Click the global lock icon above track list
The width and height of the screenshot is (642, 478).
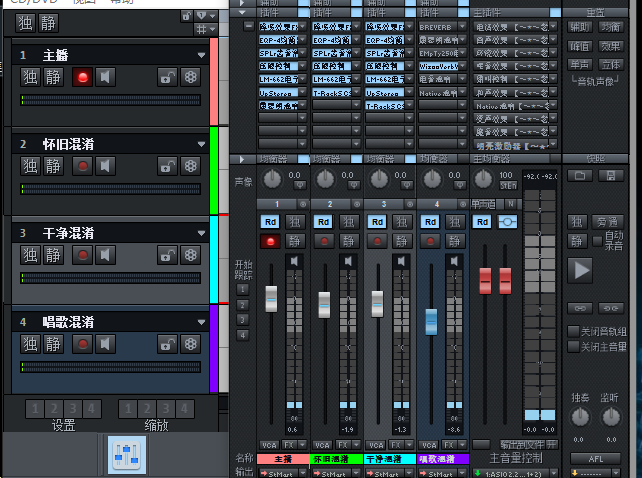(x=187, y=16)
